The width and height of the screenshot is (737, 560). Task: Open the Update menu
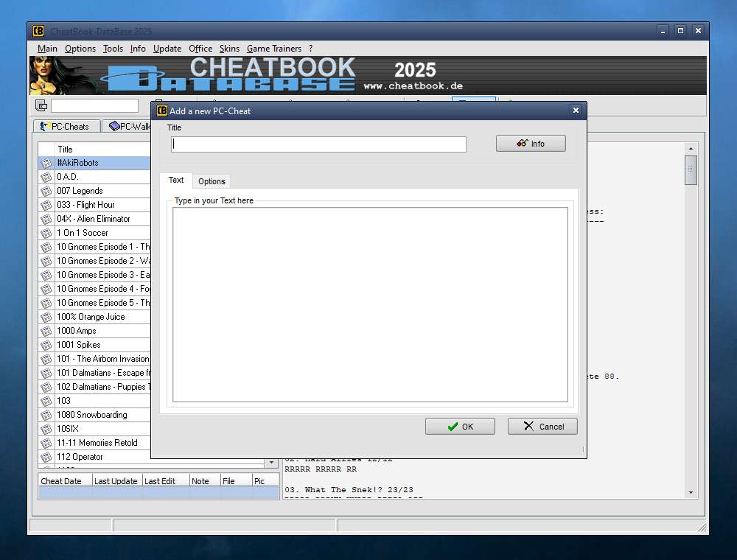167,49
